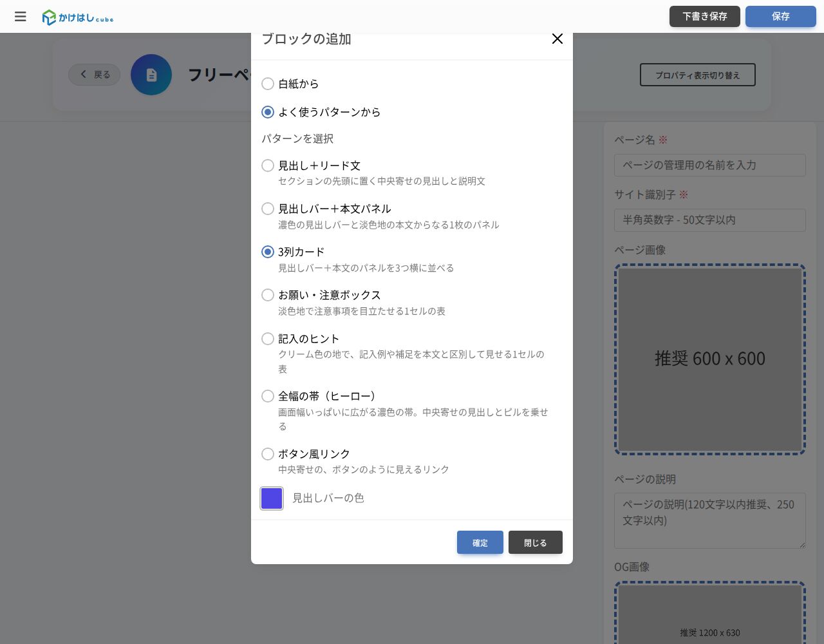Click the ページ画像 600 x 600 upload area

click(710, 359)
